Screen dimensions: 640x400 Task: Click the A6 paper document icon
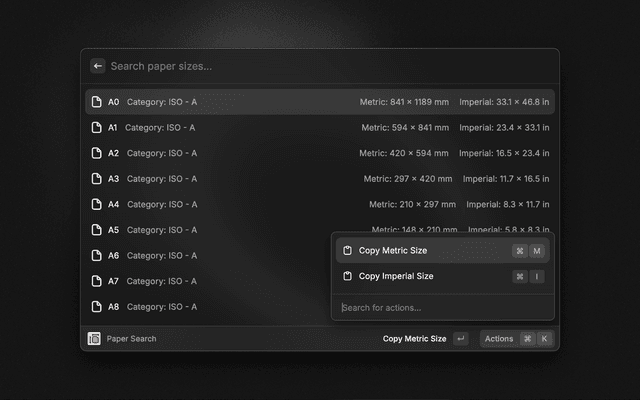pos(97,255)
